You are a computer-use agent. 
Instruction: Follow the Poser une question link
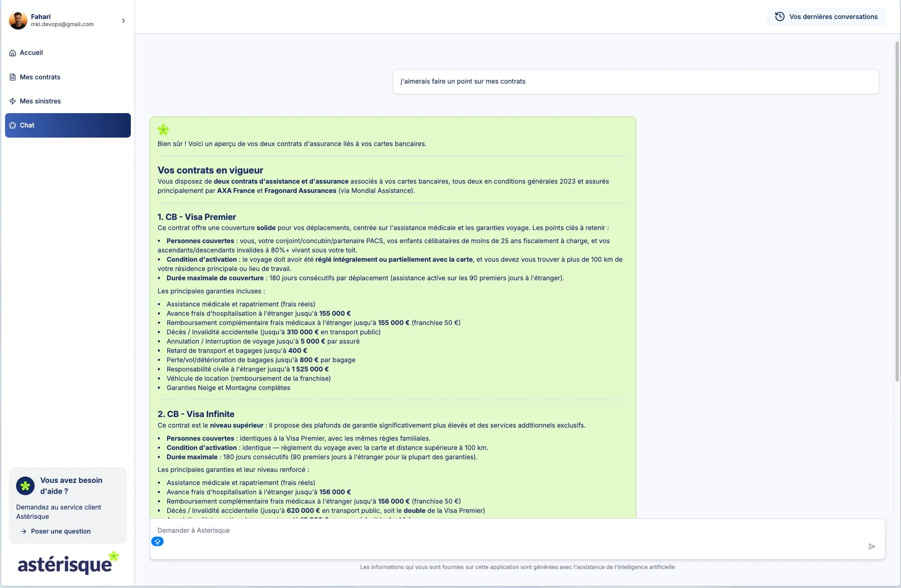coord(60,531)
